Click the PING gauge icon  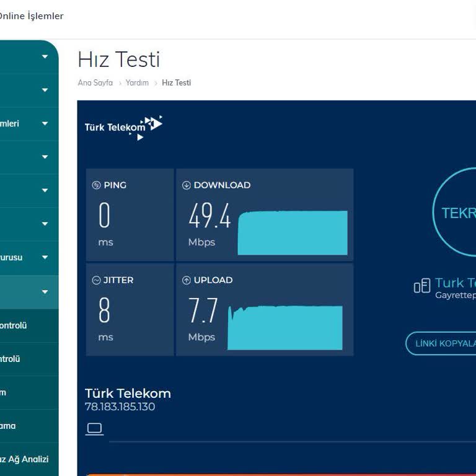(x=96, y=185)
